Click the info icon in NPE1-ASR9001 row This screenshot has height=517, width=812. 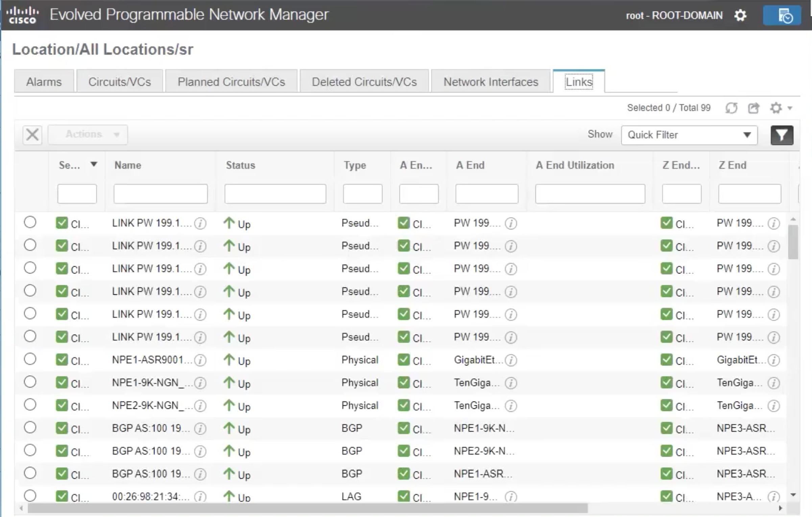(x=200, y=360)
